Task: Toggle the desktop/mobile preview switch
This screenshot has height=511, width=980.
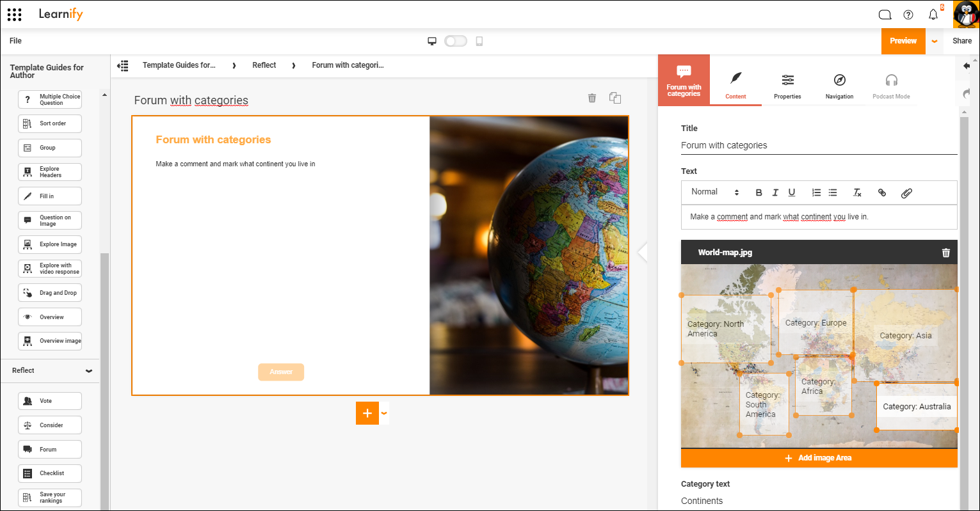Action: click(x=456, y=41)
